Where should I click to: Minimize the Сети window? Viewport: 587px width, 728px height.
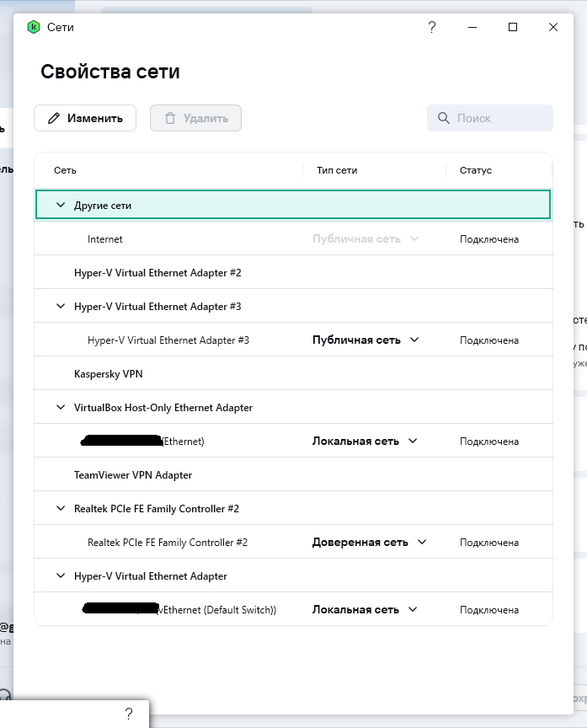point(472,28)
